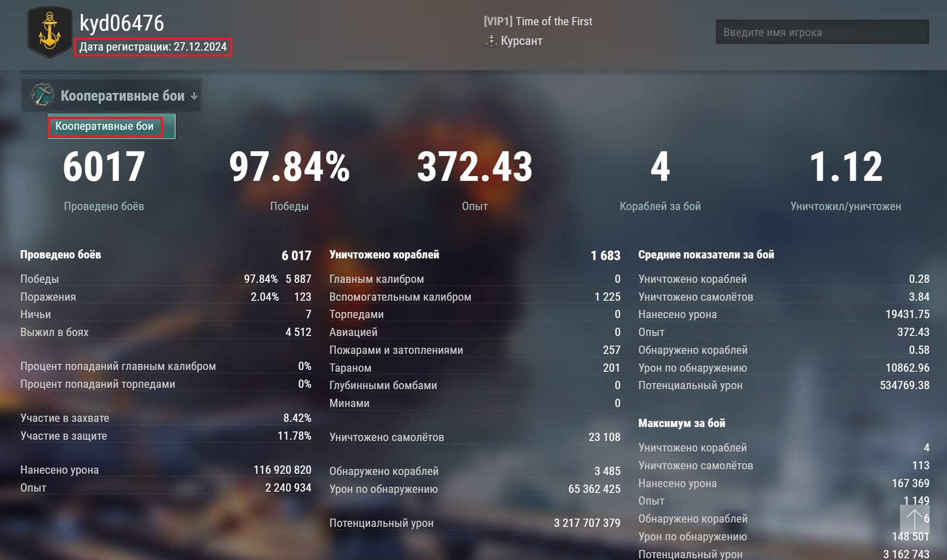The image size is (947, 560).
Task: Click the large 6017 battles count
Action: (x=104, y=166)
